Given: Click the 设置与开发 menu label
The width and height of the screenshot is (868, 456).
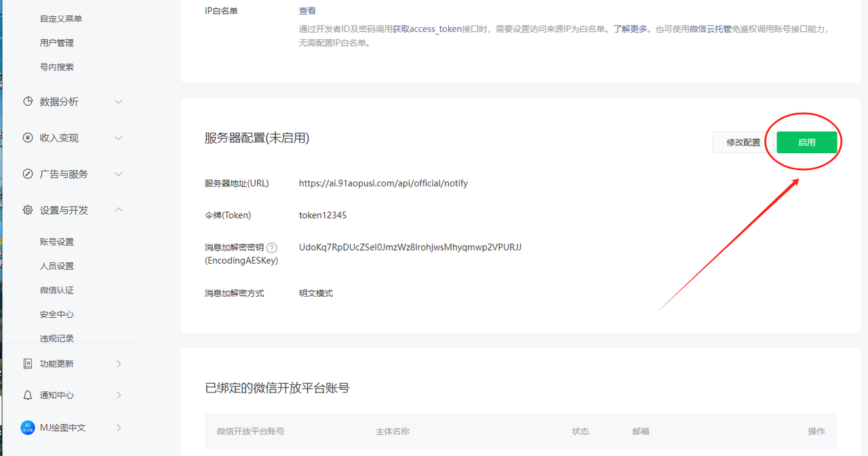Looking at the screenshot, I should point(64,210).
